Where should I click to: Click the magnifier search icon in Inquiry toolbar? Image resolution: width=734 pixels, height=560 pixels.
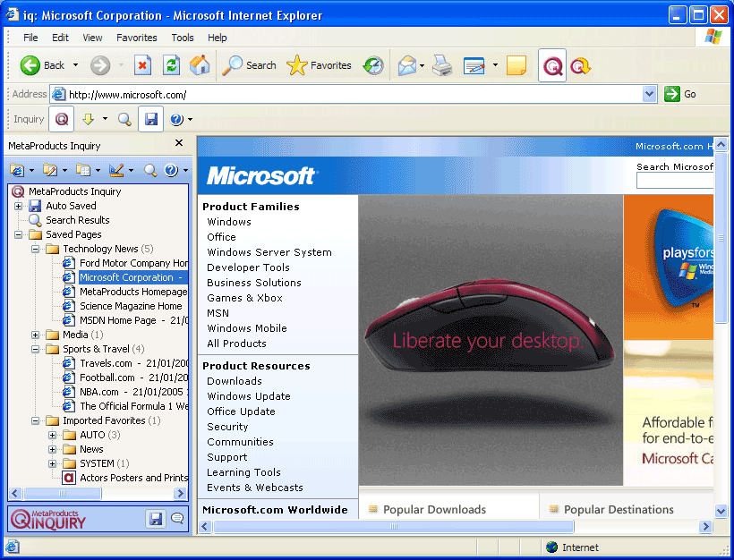coord(125,119)
